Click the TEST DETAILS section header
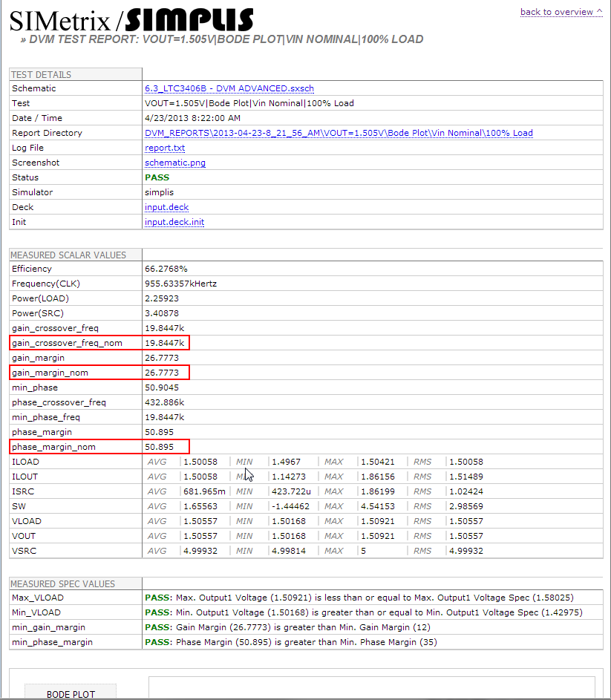Screen dimensions: 611x700 click(x=42, y=74)
